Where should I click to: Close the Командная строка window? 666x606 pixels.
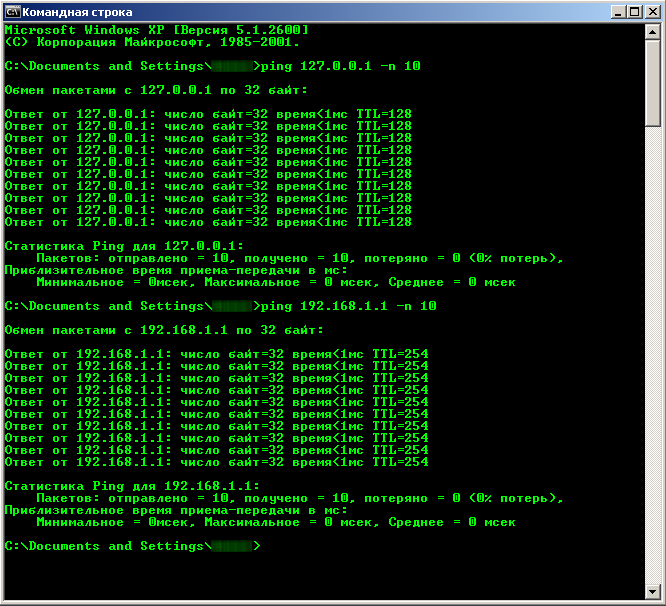(x=651, y=12)
